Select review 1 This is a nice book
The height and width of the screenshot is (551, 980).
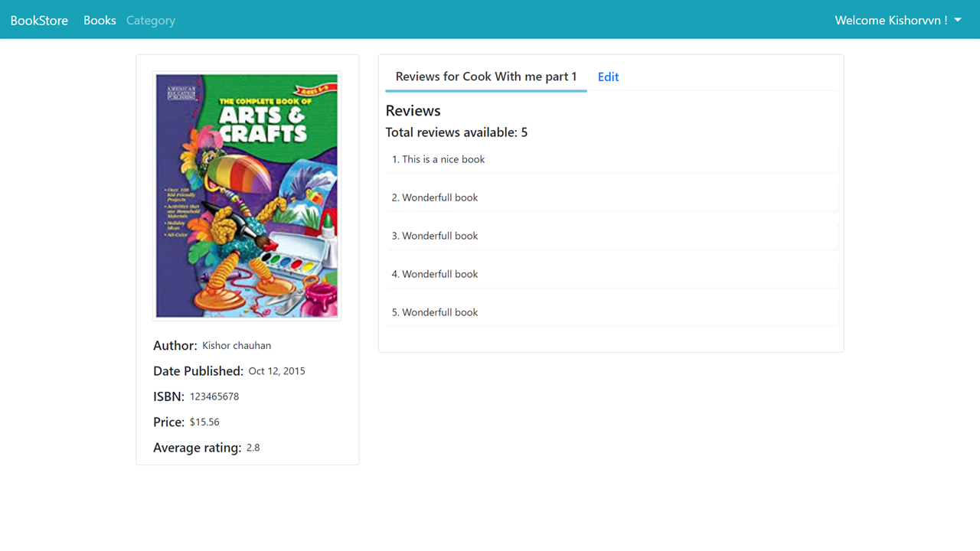[x=611, y=159]
